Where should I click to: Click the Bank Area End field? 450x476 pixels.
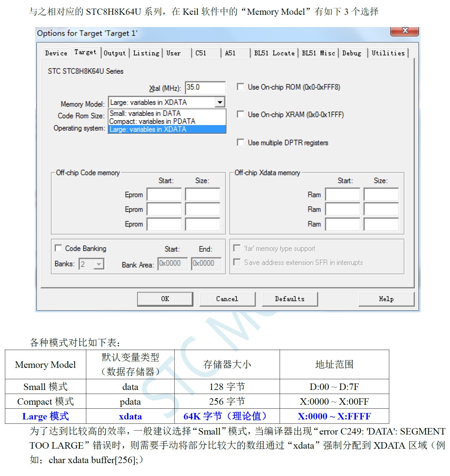coord(206,264)
